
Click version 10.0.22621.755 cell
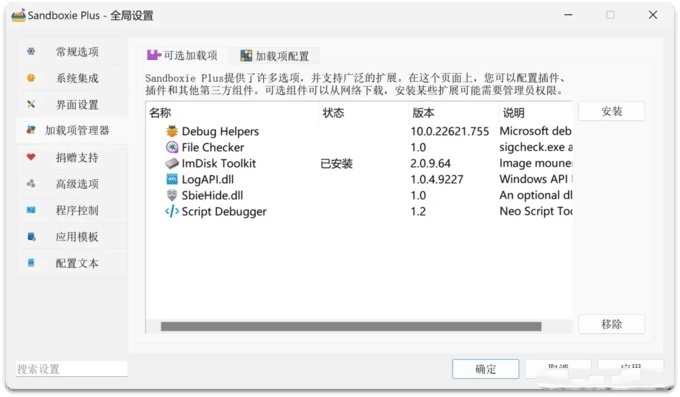tap(450, 131)
